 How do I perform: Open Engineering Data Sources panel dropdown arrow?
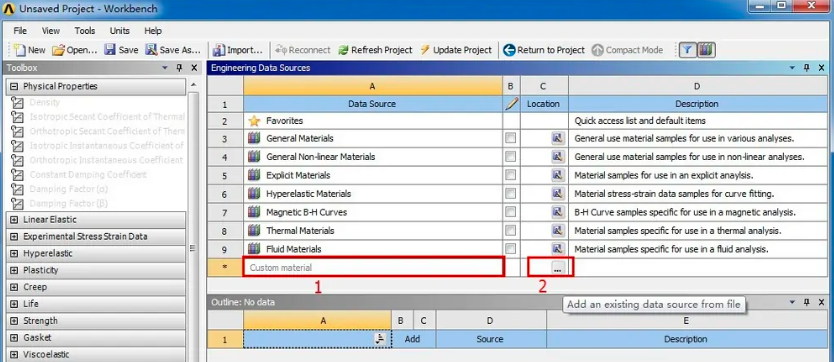point(792,68)
